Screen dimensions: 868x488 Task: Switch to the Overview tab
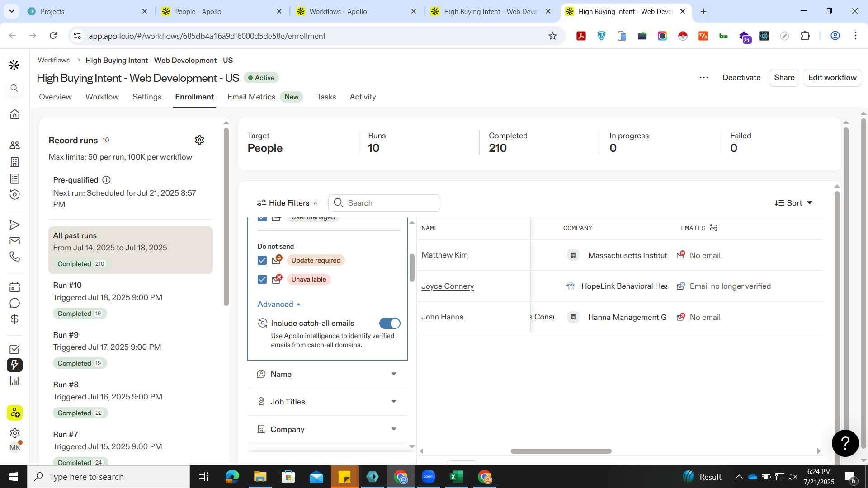point(55,97)
